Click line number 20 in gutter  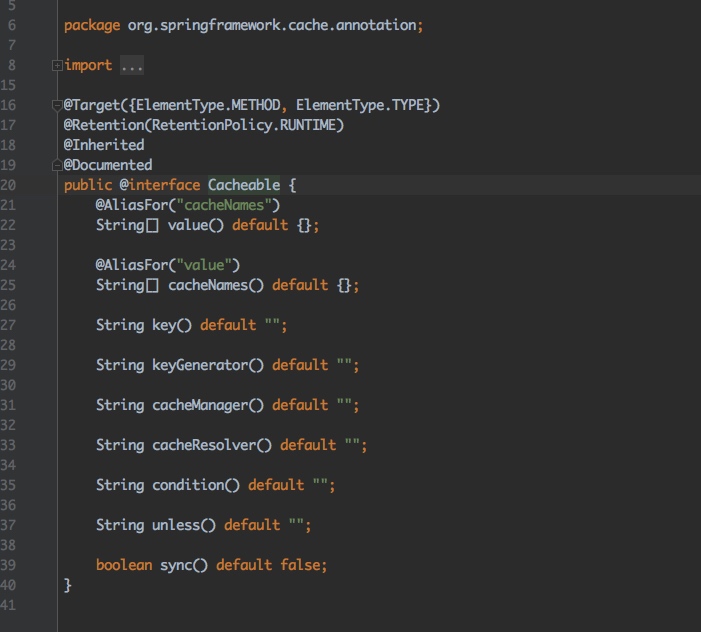(x=11, y=185)
